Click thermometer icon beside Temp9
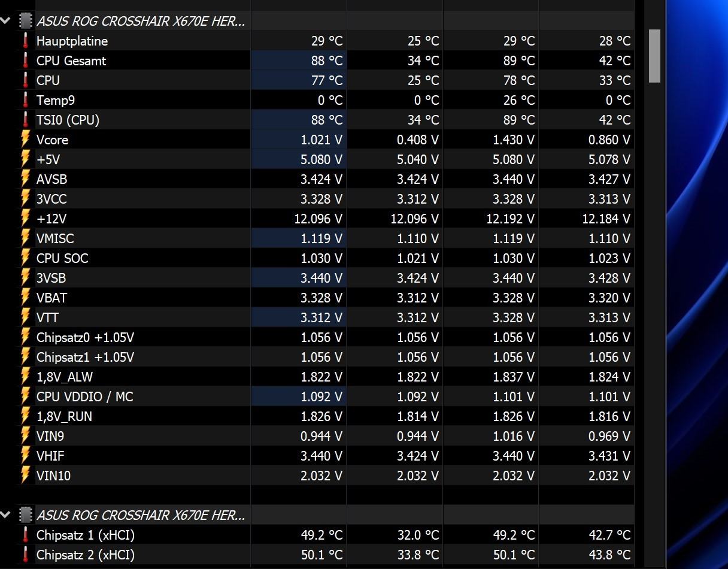Screen dimensions: 728x569 point(25,100)
